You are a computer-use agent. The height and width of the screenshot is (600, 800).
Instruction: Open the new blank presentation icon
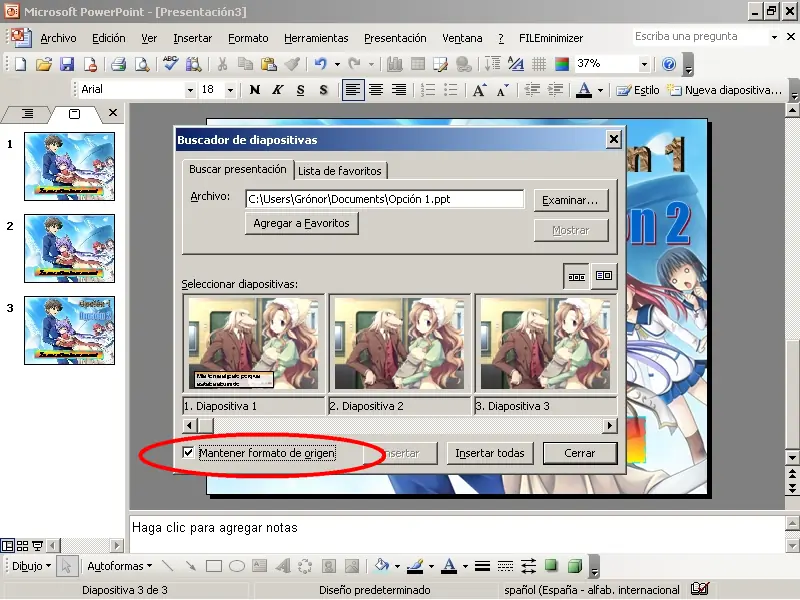click(20, 64)
